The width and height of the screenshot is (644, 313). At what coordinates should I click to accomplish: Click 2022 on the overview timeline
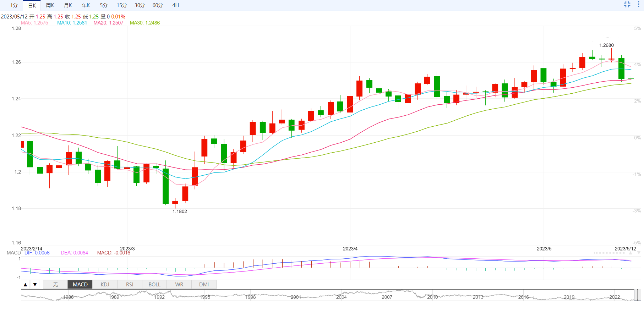coord(615,297)
